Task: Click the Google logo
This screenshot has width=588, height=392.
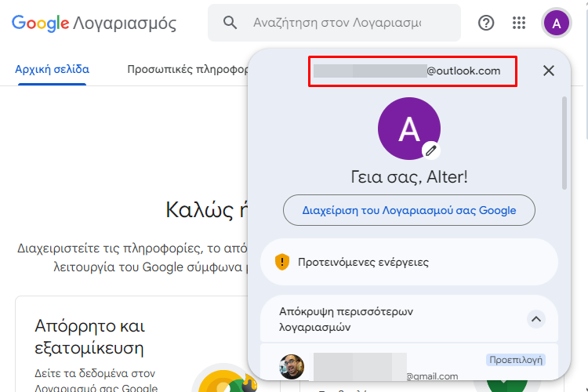Action: pyautogui.click(x=41, y=24)
